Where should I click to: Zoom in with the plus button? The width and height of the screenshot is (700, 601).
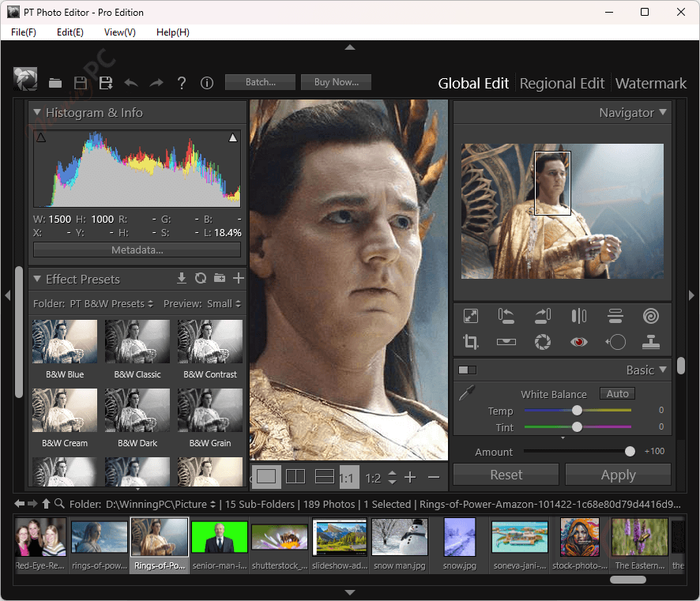(410, 477)
